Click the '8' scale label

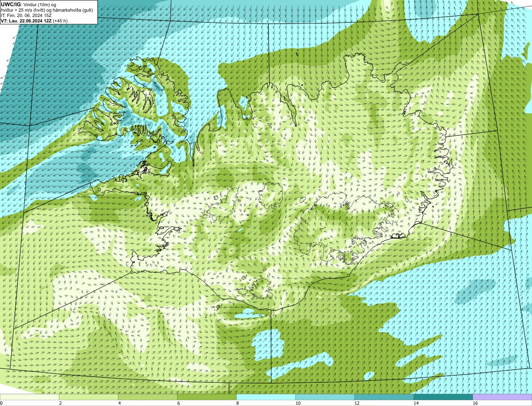click(x=238, y=403)
